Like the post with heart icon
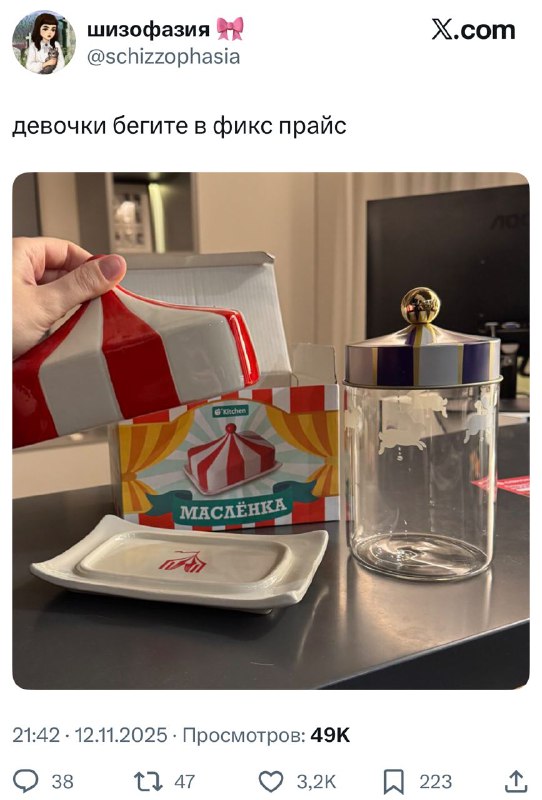This screenshot has width=542, height=800. [271, 781]
